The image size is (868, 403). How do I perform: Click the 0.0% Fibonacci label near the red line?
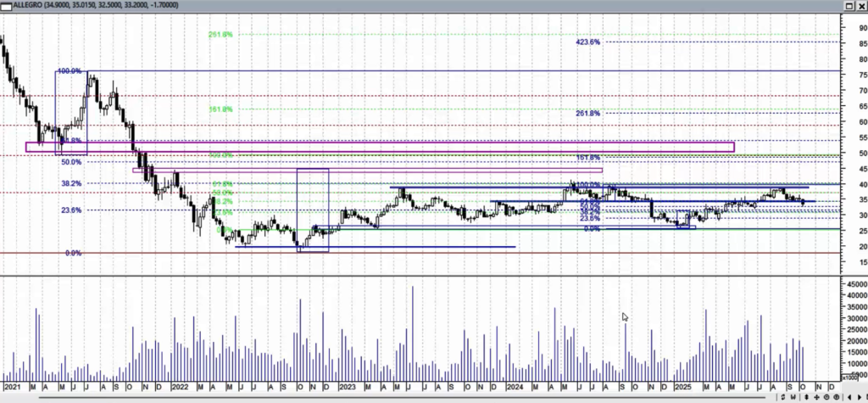point(73,253)
